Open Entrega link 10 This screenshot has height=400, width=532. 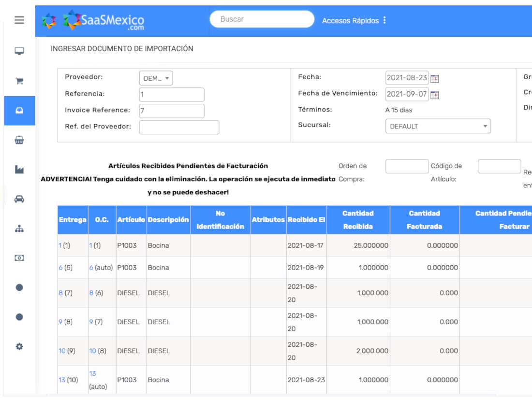pos(62,351)
